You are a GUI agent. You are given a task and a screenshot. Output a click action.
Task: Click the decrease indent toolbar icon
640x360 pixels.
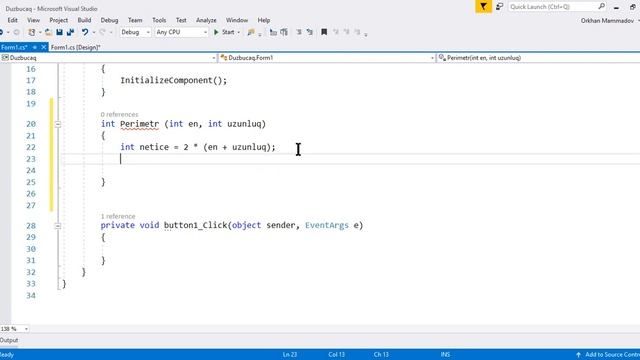click(273, 32)
